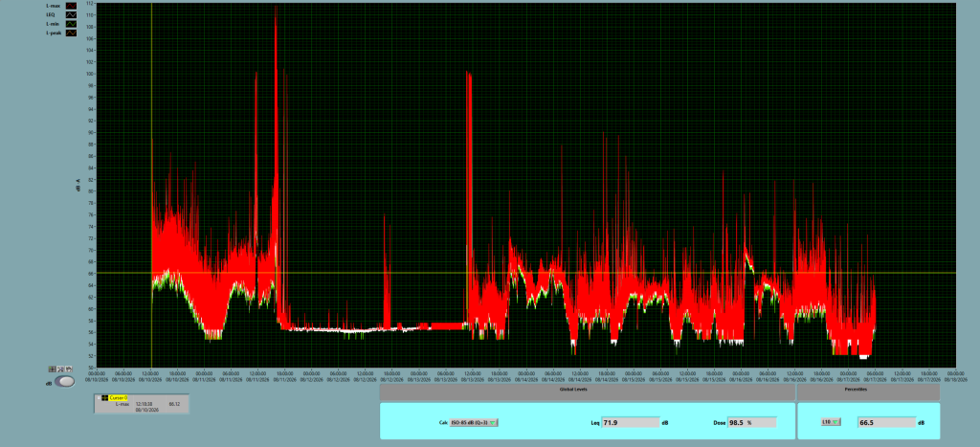Click cursor level value 66.12
This screenshot has height=447, width=980.
[x=174, y=404]
